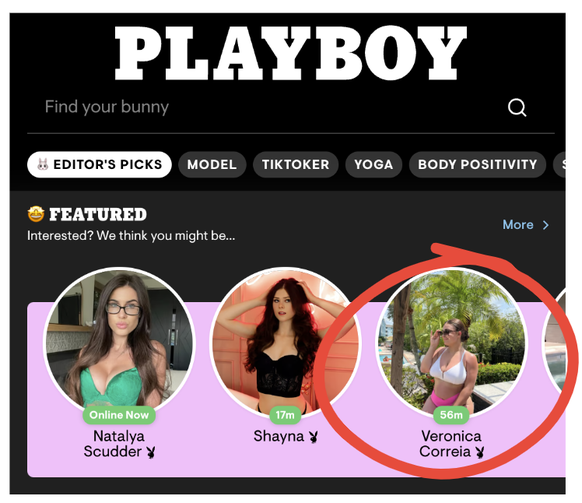Choose the Yoga category pill
Viewport: 582px width, 503px height.
[373, 164]
